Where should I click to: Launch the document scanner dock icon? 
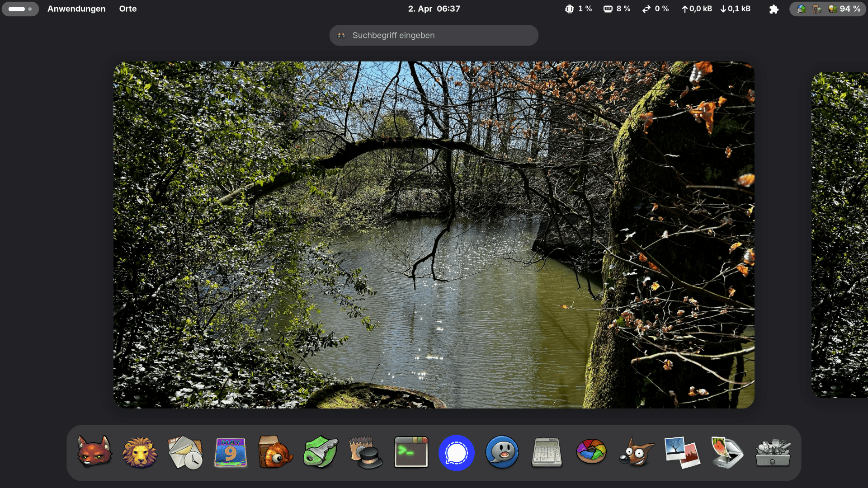[727, 453]
